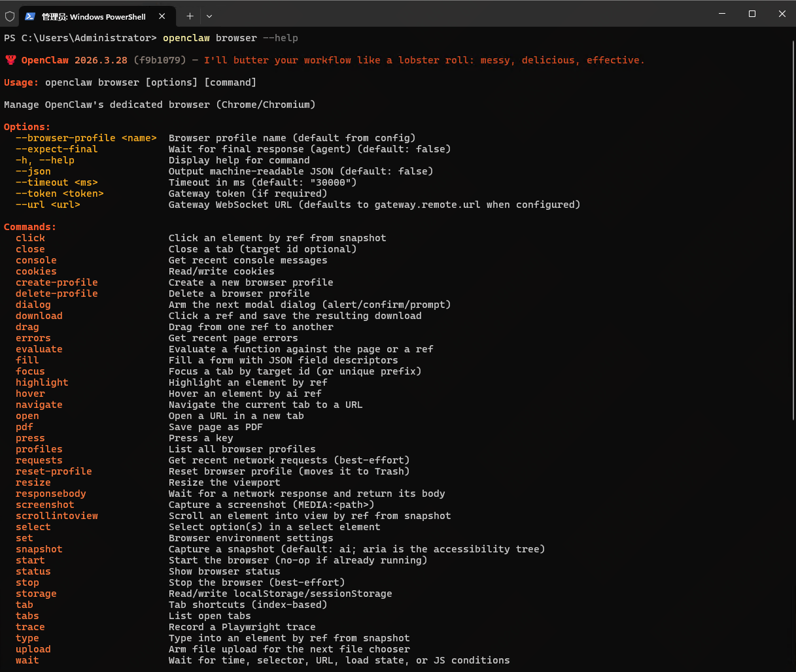Click 'List open tabs' description
The width and height of the screenshot is (796, 672).
click(210, 616)
